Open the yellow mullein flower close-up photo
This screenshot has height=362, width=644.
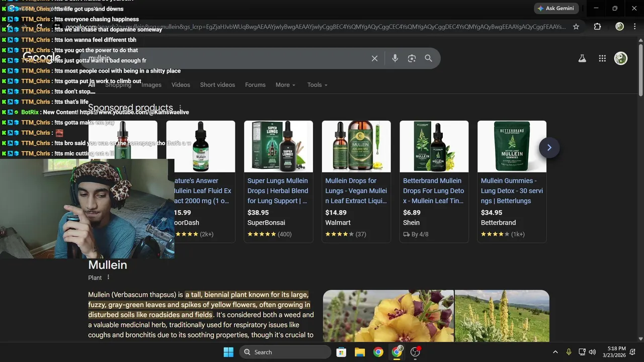(388, 316)
